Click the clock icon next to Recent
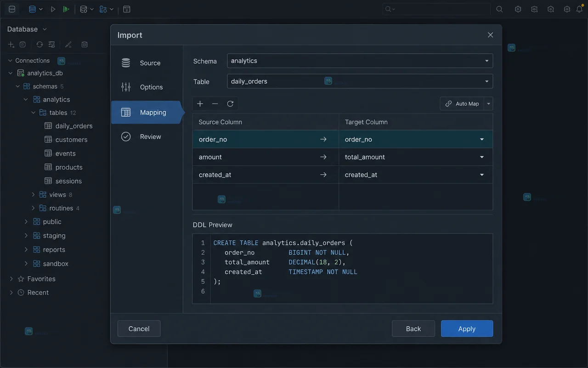 point(21,293)
